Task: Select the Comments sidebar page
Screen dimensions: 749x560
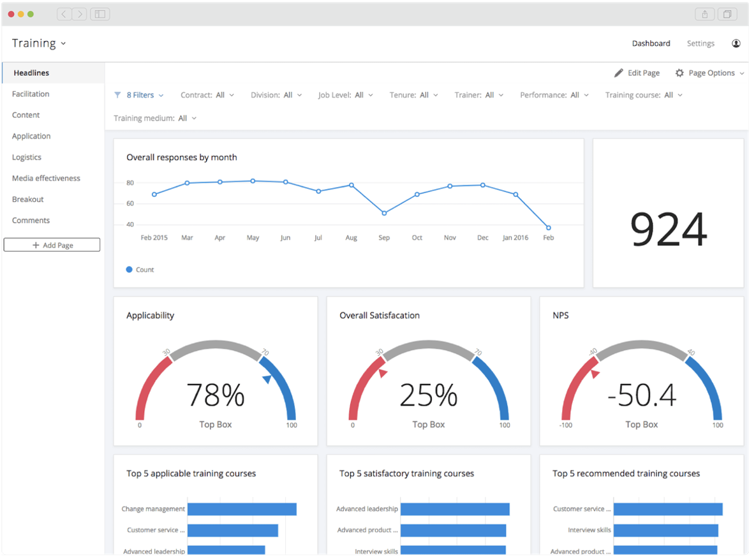Action: (31, 221)
